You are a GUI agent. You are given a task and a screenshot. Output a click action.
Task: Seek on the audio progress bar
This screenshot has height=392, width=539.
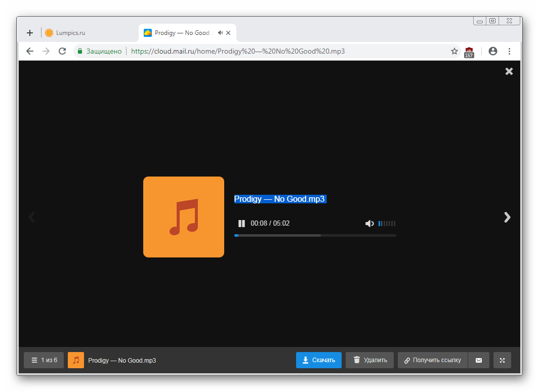(315, 235)
